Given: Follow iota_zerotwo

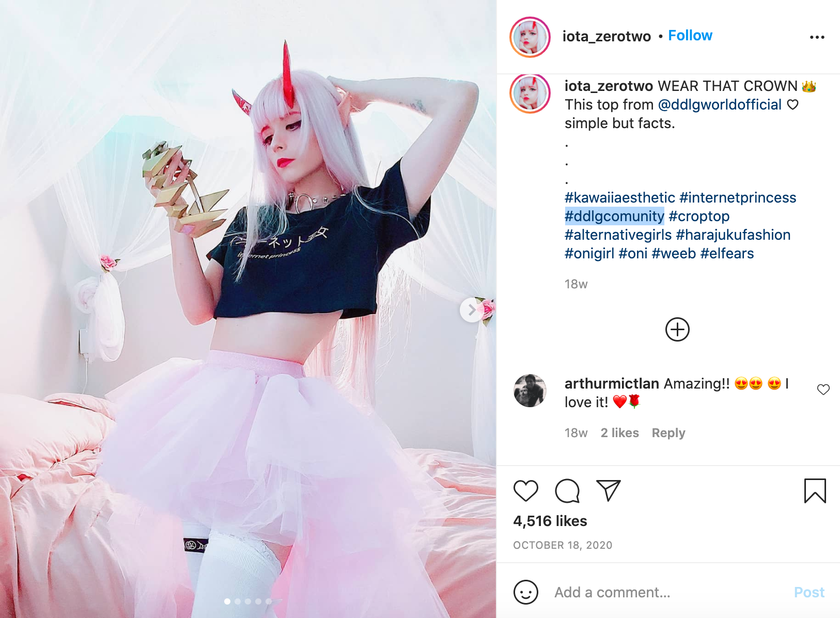Looking at the screenshot, I should point(690,36).
